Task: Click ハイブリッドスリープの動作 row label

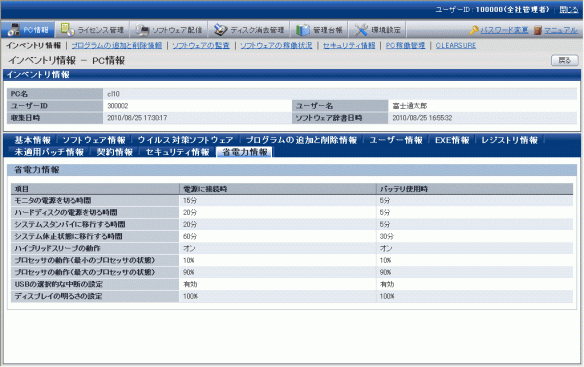Action: [57, 248]
